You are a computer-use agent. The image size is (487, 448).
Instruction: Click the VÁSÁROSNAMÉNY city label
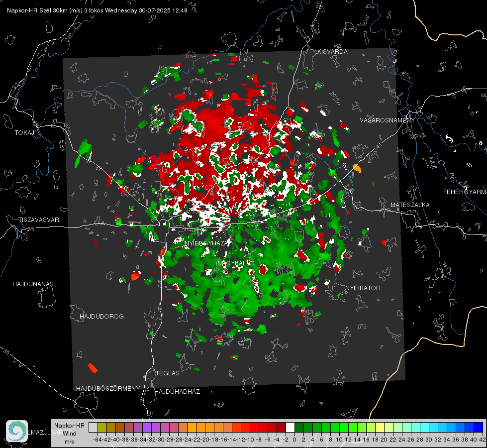(x=388, y=120)
